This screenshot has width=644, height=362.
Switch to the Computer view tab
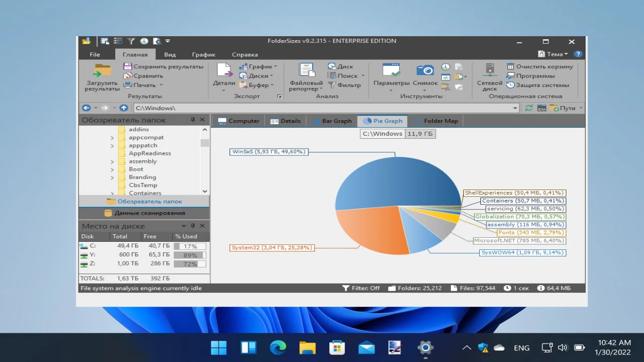[238, 121]
